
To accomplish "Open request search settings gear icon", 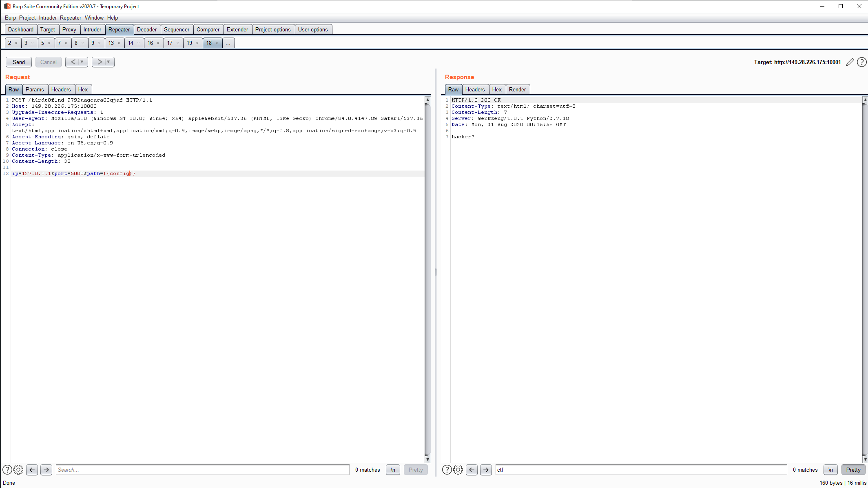I will (x=18, y=470).
